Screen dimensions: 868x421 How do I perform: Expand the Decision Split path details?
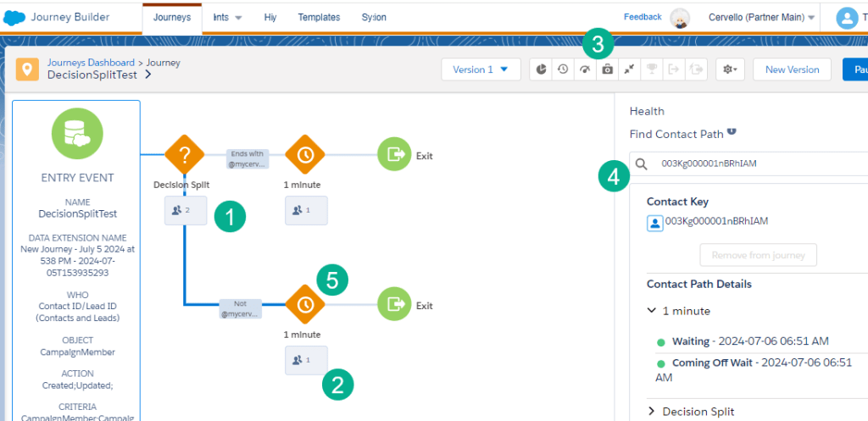(x=652, y=412)
